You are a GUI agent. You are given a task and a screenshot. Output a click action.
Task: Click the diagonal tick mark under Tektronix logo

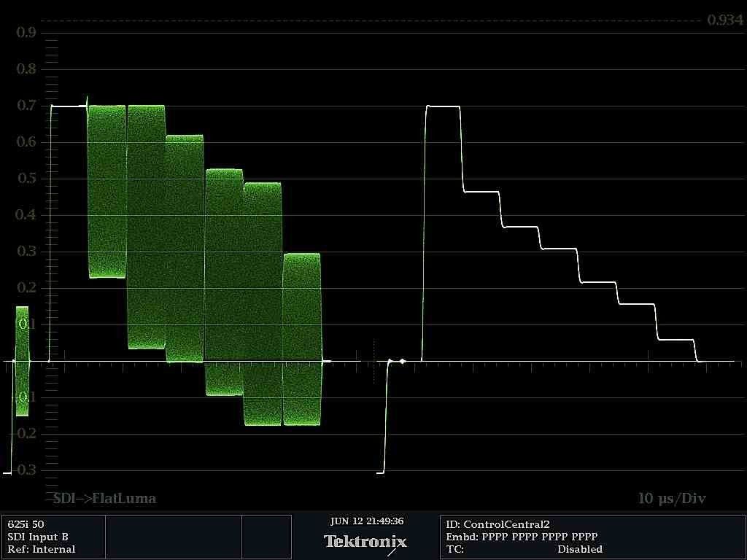click(x=392, y=552)
